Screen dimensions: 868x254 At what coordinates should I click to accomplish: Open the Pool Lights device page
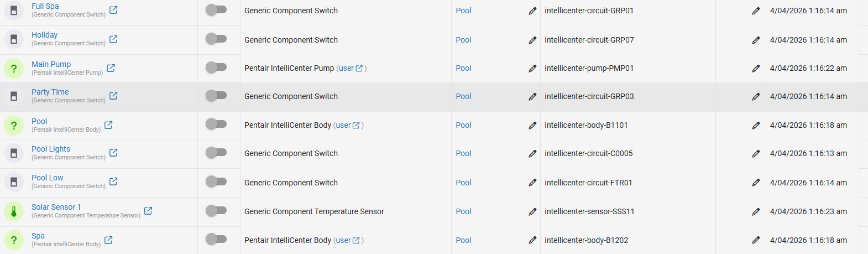(x=51, y=149)
